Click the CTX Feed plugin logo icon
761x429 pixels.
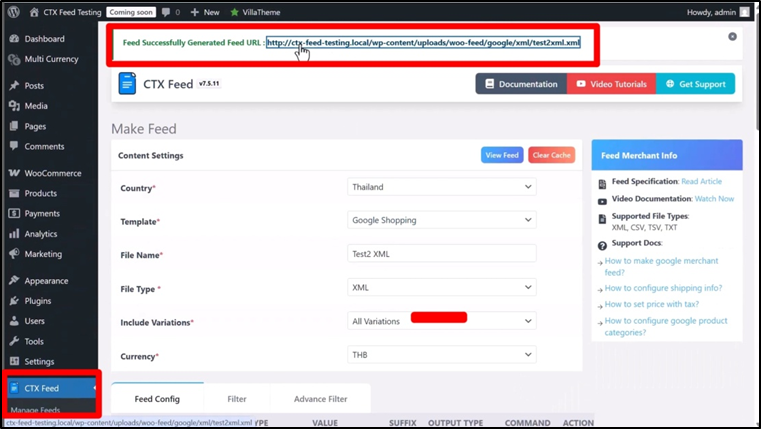[x=127, y=84]
